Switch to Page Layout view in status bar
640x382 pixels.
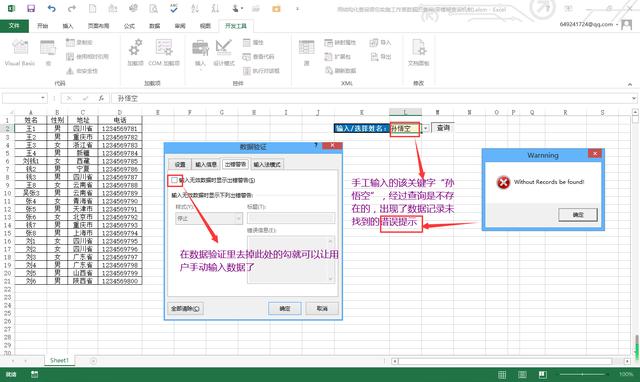click(522, 374)
